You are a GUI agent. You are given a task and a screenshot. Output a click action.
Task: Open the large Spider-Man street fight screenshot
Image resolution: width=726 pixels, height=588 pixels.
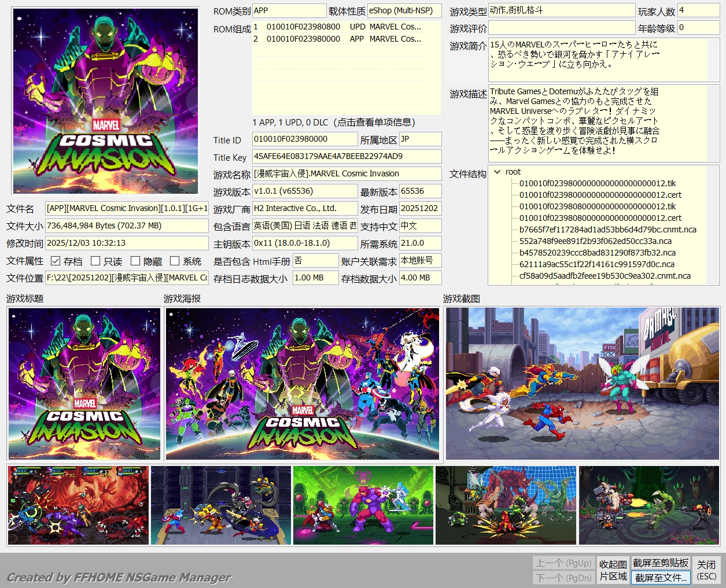[x=582, y=384]
